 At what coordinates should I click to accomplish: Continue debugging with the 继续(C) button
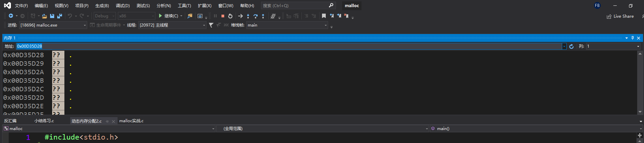168,16
